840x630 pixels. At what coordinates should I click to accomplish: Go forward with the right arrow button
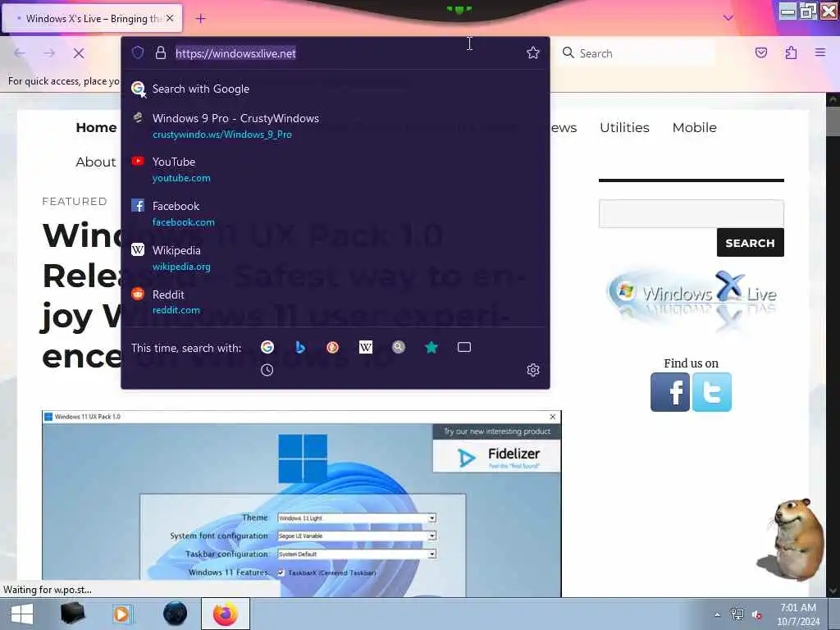tap(49, 53)
